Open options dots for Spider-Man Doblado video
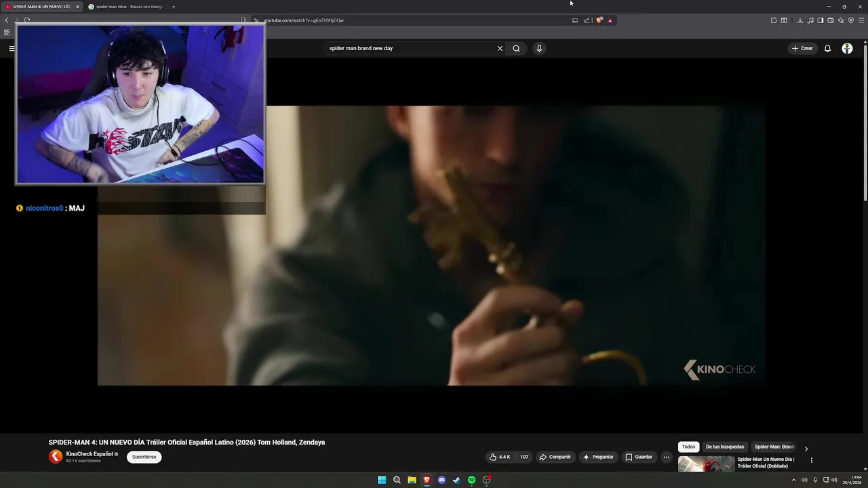 [x=811, y=460]
